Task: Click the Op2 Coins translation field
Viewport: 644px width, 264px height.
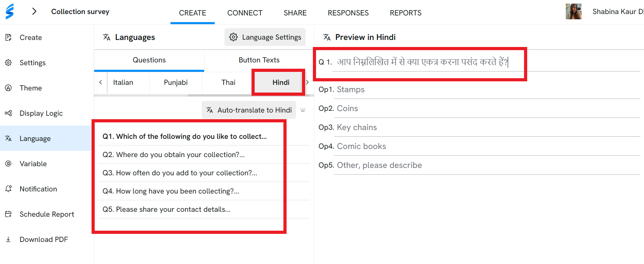Action: pos(487,108)
